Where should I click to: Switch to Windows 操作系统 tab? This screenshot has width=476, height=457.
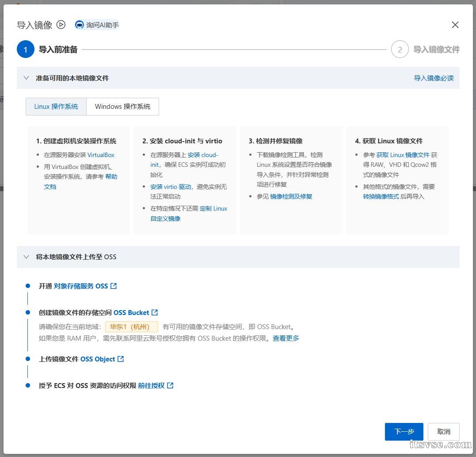122,107
